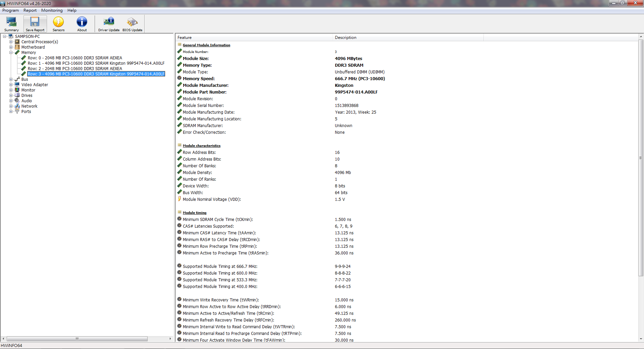Open the Summary toolbar icon

coord(11,24)
